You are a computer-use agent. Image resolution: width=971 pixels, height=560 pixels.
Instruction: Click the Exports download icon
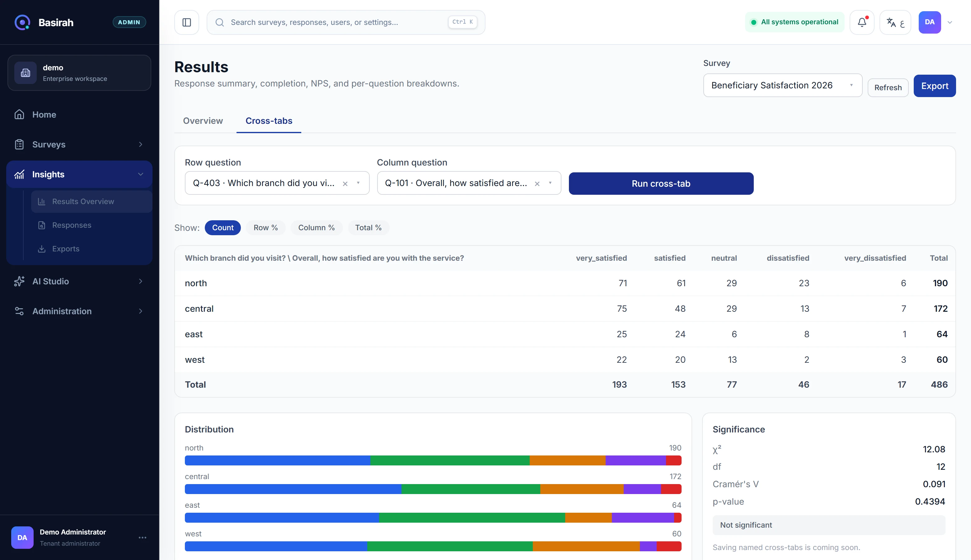pos(42,249)
